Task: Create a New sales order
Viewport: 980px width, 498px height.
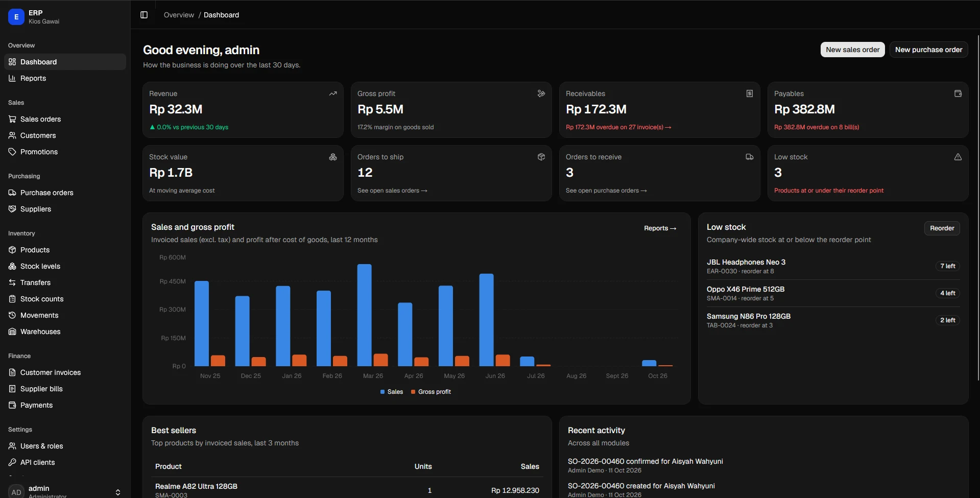Action: [x=852, y=50]
